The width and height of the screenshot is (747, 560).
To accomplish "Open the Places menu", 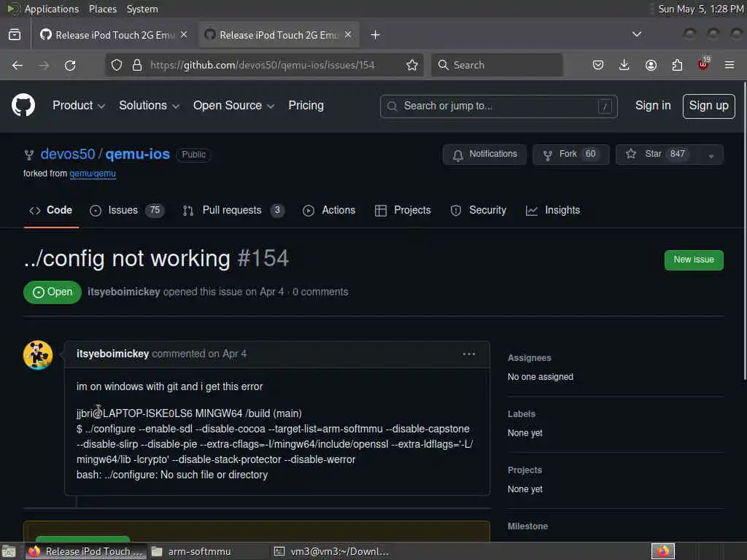I will (x=103, y=9).
